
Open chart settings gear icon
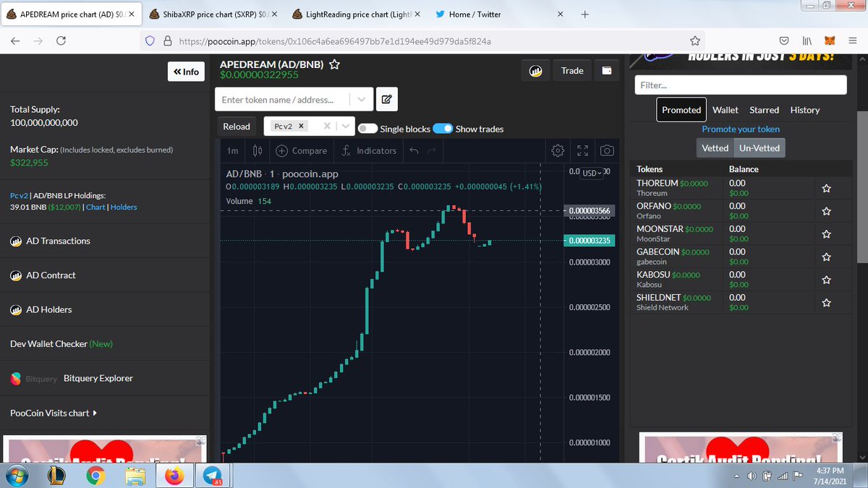point(558,150)
